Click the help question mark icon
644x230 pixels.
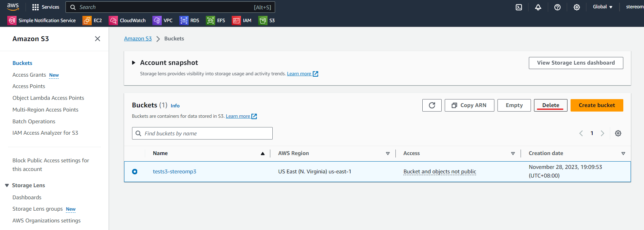click(x=557, y=7)
